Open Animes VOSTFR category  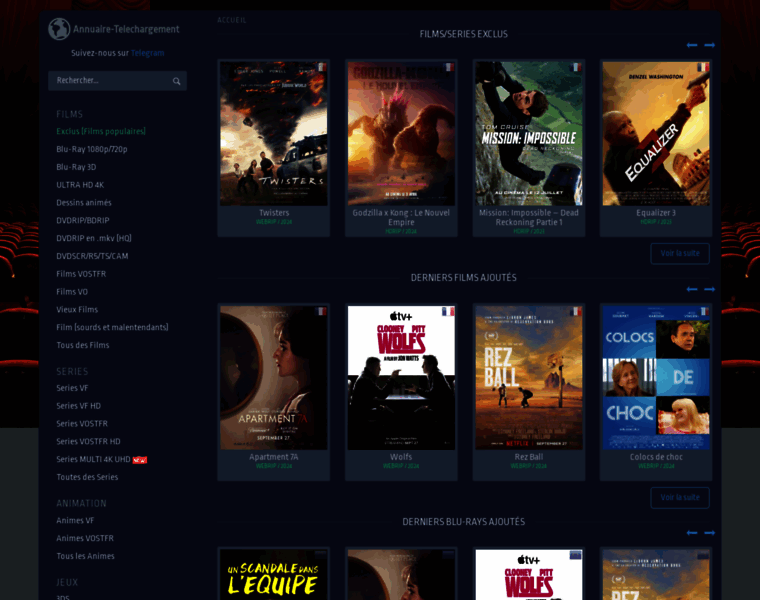85,538
